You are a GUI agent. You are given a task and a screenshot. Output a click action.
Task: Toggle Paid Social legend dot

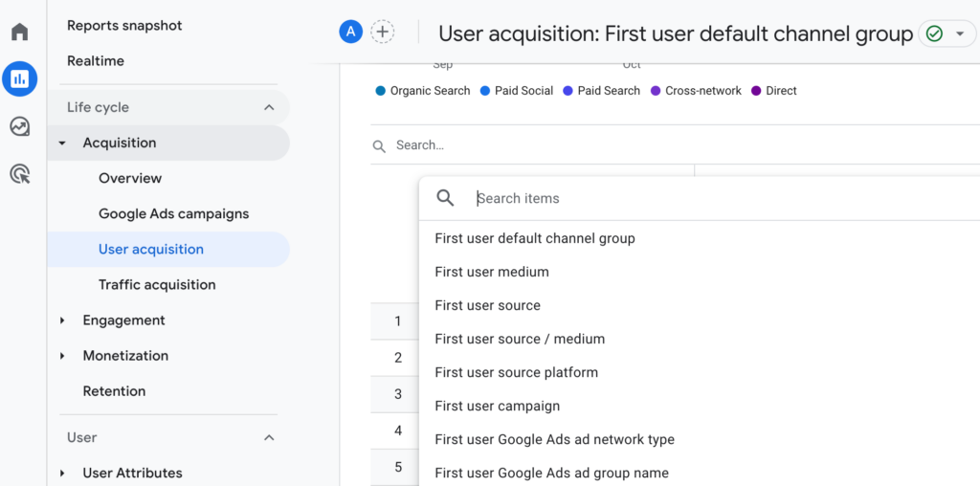click(484, 91)
